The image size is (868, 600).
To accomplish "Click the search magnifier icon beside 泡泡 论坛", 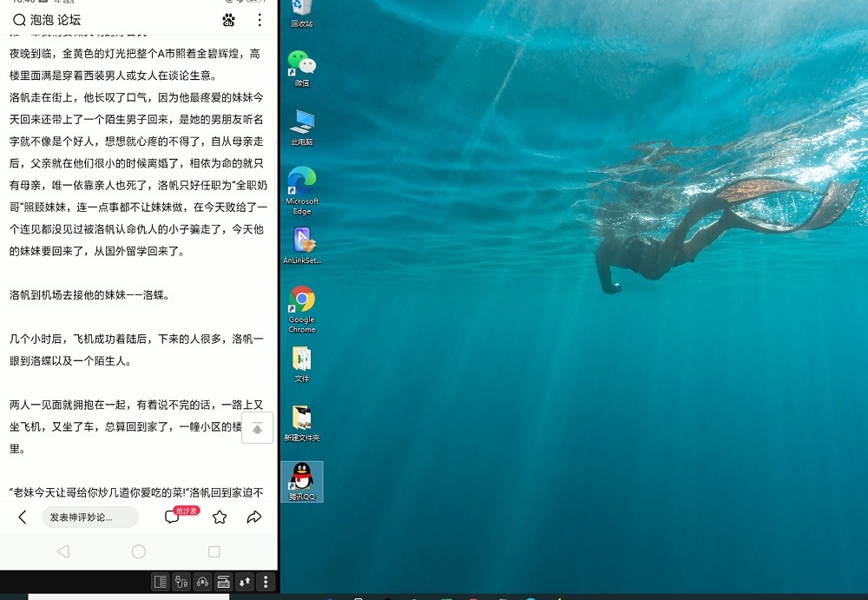I will [x=19, y=21].
